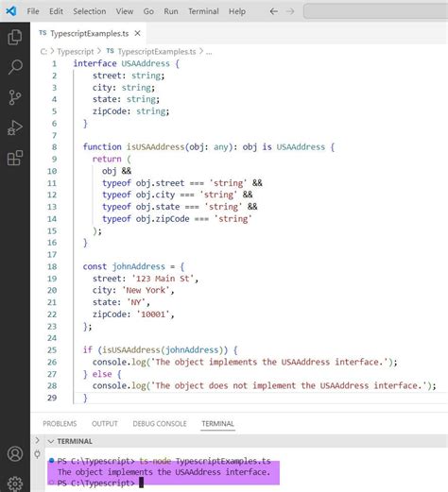
Task: Switch to the PROBLEMS panel tab
Action: [60, 424]
